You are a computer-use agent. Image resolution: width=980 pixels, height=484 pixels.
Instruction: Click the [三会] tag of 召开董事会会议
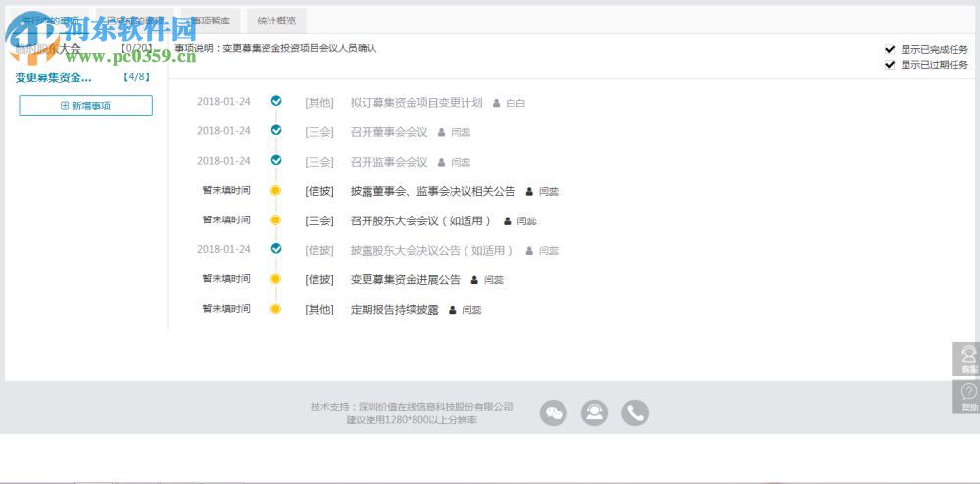pyautogui.click(x=319, y=131)
